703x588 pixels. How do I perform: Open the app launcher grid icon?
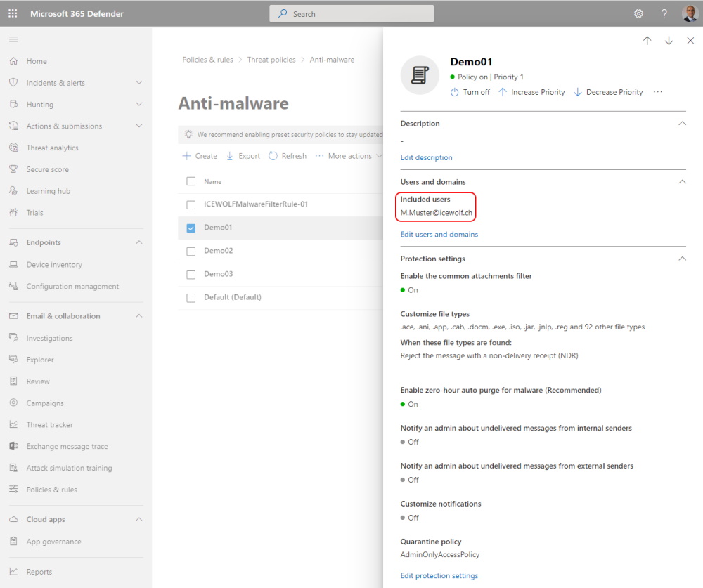tap(13, 13)
